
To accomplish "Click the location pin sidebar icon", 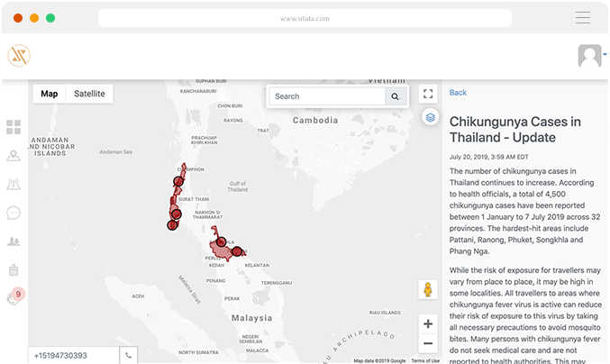I will (14, 156).
